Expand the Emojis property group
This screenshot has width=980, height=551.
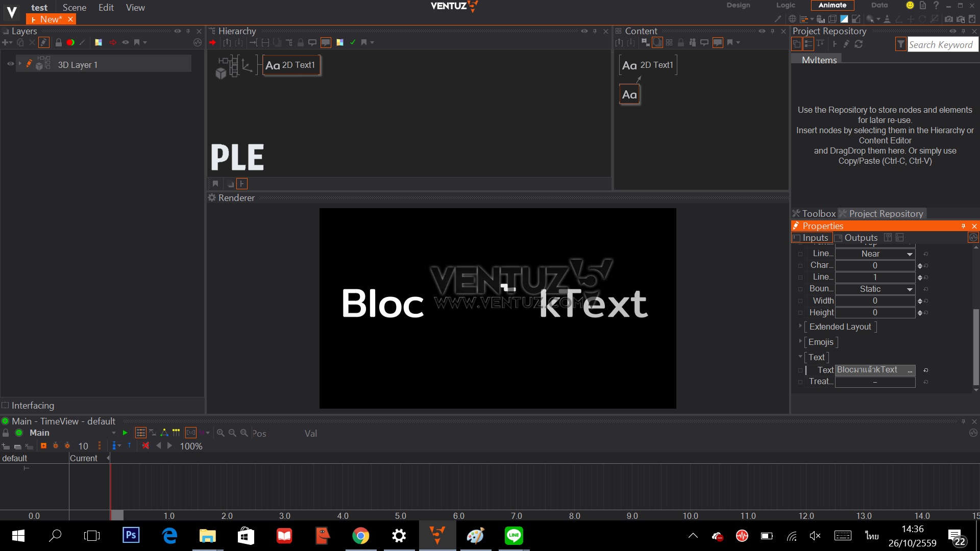coord(800,341)
